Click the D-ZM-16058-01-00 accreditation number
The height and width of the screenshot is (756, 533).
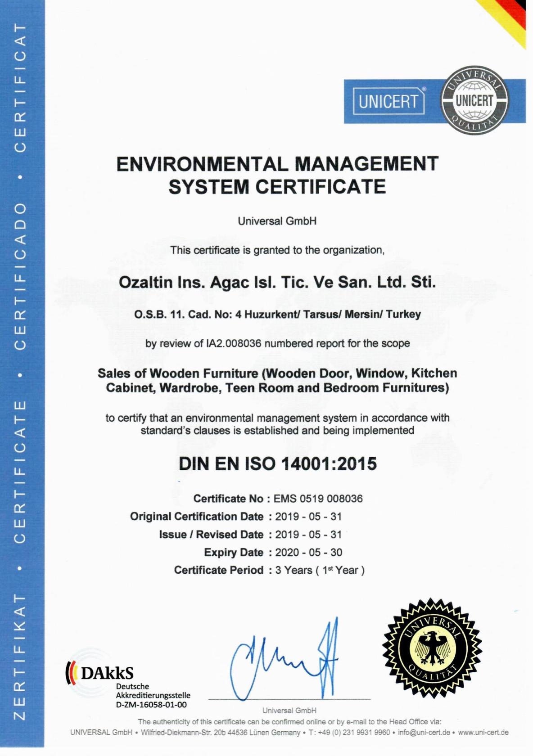click(x=151, y=705)
